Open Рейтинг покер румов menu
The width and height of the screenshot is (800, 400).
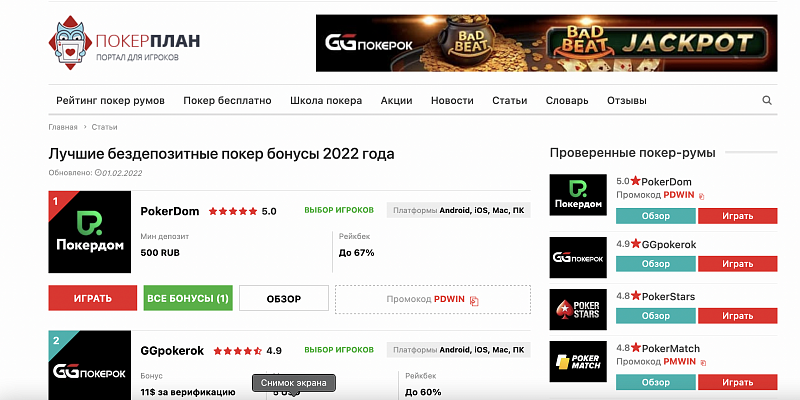pos(110,101)
